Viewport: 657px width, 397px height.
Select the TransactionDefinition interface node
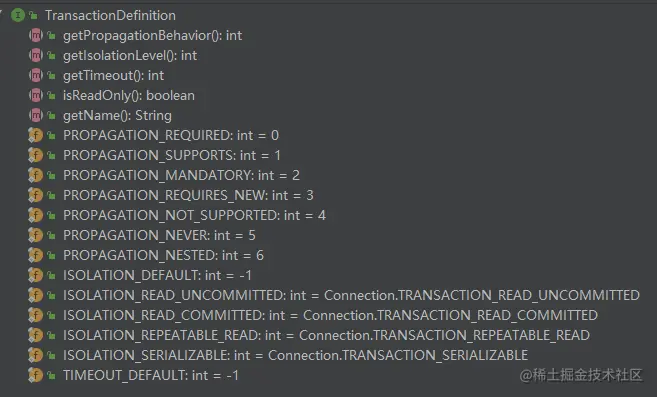[x=111, y=16]
